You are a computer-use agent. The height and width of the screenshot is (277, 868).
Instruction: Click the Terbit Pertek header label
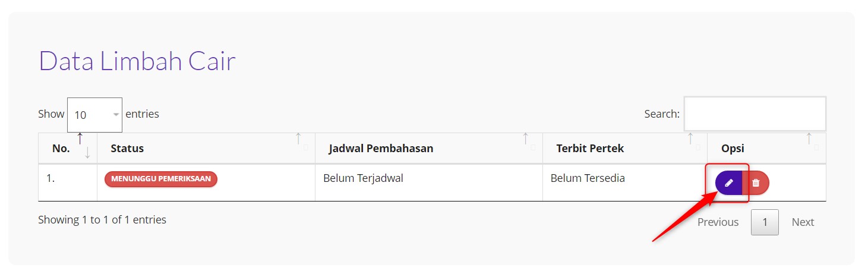pyautogui.click(x=590, y=149)
